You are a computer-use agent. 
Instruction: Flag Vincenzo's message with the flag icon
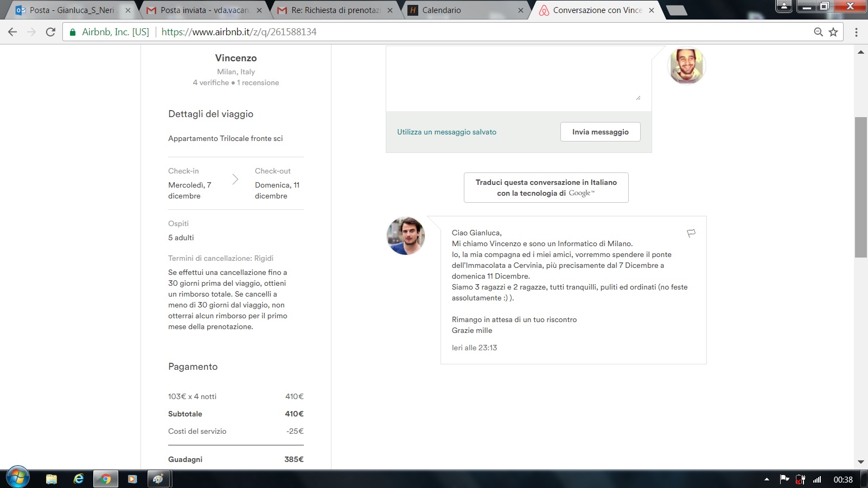(691, 233)
